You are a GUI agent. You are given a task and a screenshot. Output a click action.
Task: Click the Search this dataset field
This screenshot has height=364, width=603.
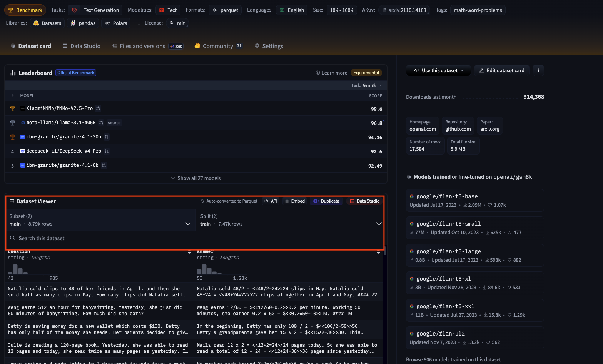(195, 238)
